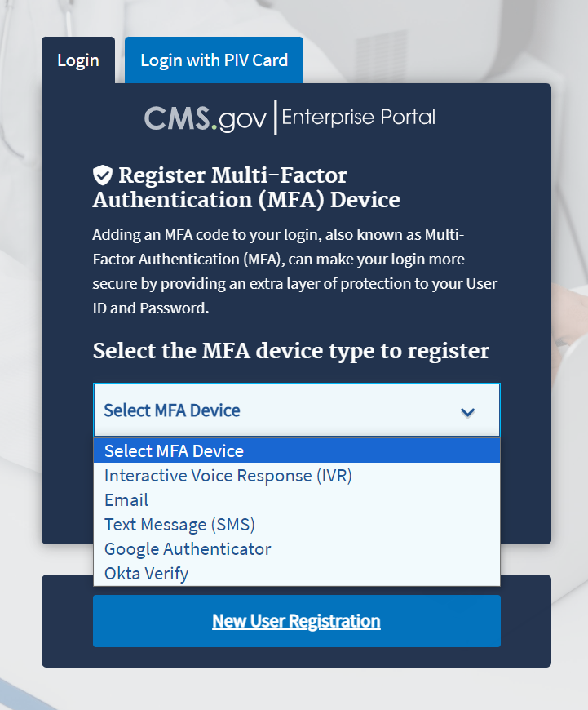
Task: Select Google Authenticator as the MFA device
Action: [x=188, y=548]
